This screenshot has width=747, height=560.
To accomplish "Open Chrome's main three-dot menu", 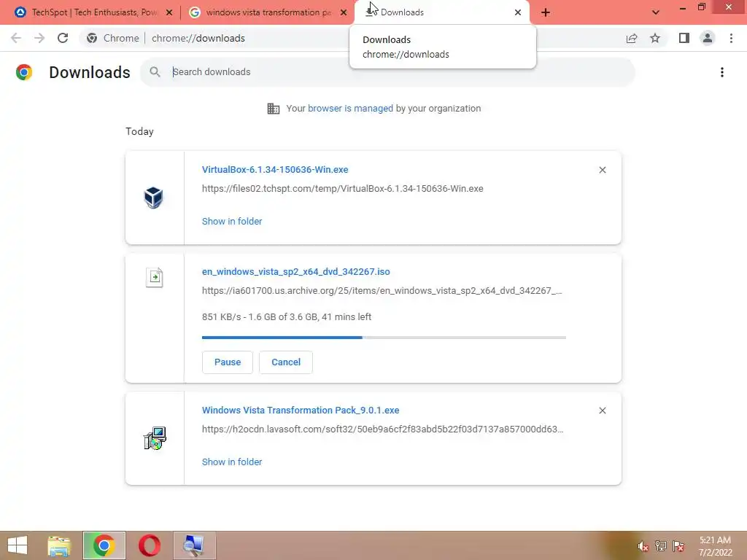I will click(731, 38).
